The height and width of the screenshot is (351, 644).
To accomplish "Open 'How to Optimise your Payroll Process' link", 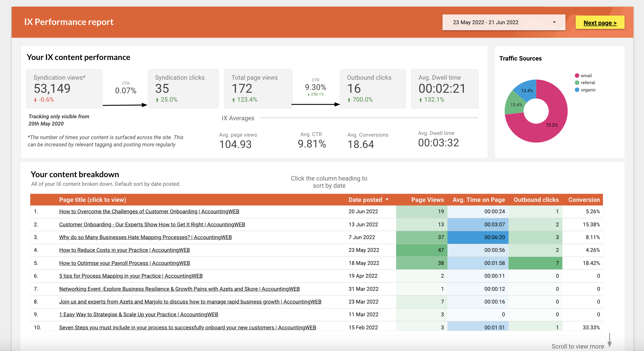I will click(x=124, y=263).
